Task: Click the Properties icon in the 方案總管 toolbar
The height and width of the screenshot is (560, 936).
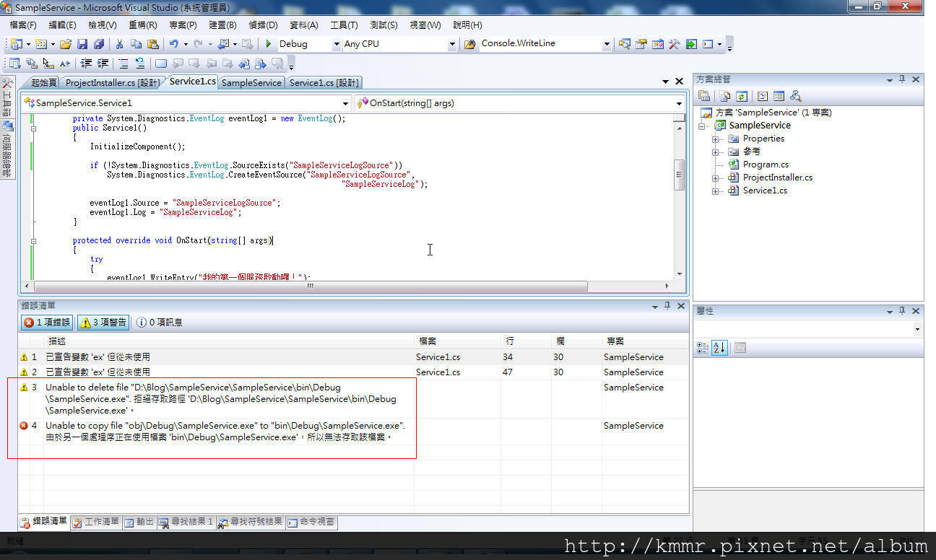Action: (x=704, y=96)
